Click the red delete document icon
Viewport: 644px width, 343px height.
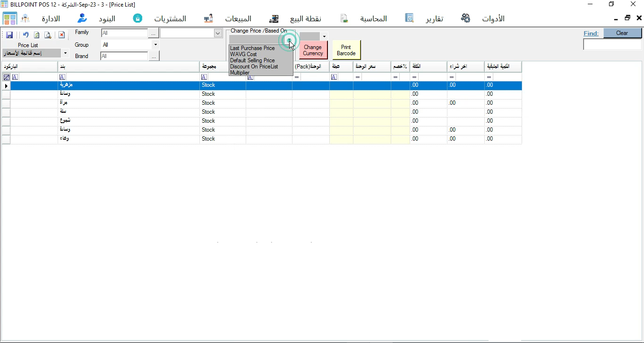point(61,34)
